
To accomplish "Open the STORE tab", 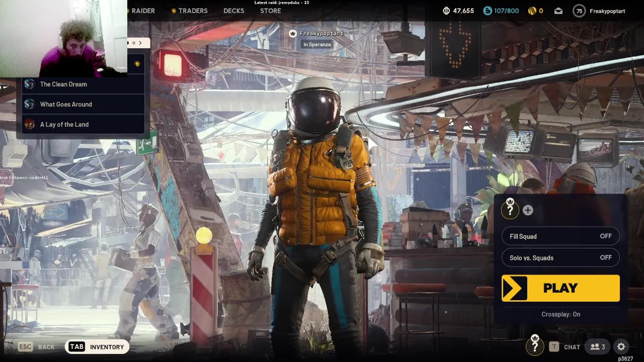I will tap(271, 11).
